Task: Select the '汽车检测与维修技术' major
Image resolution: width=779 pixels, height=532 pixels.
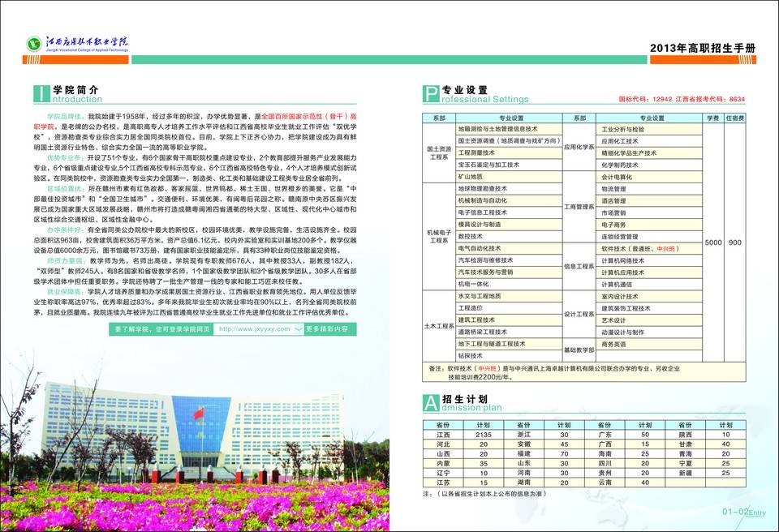Action: point(510,260)
